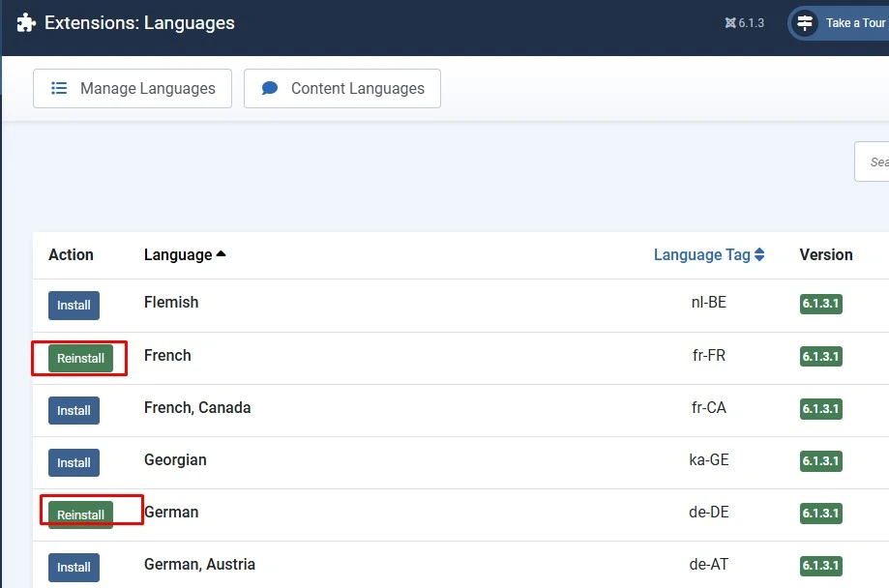889x588 pixels.
Task: Click the list icon in Manage Languages
Action: tap(59, 88)
